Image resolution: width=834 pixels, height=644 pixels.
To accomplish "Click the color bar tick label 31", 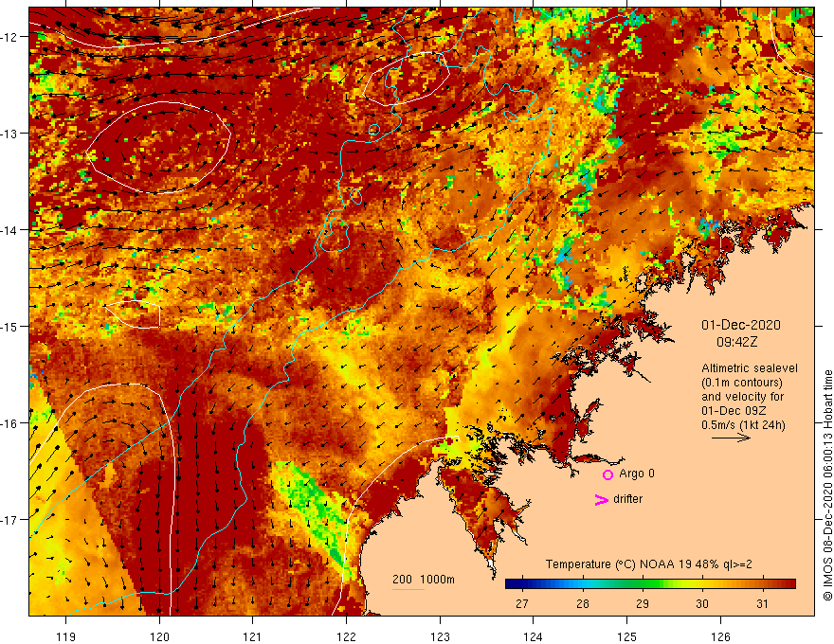I will 762,603.
